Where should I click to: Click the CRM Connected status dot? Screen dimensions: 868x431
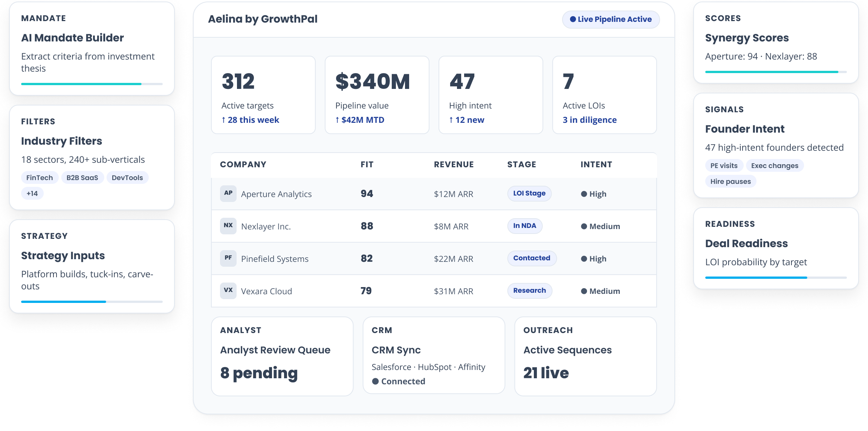(375, 381)
